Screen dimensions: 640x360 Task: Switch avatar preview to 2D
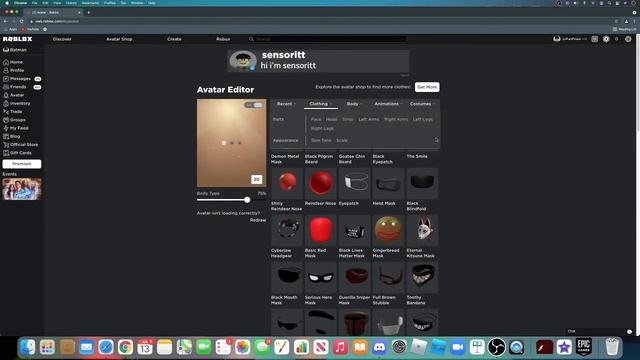pyautogui.click(x=256, y=179)
